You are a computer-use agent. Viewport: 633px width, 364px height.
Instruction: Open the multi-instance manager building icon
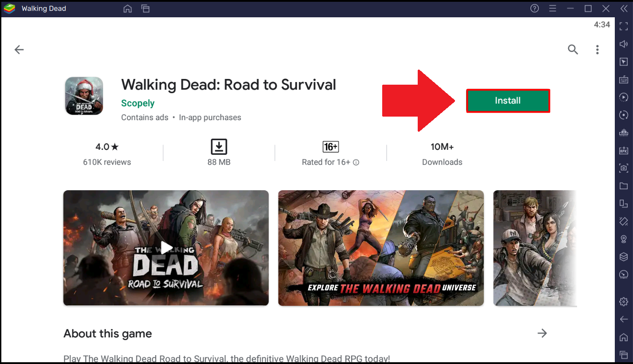[x=624, y=133]
